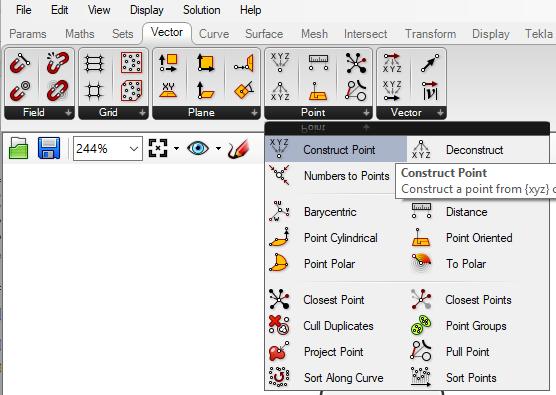Viewport: 556px width, 395px height.
Task: Click the Barycentric point icon
Action: [279, 211]
